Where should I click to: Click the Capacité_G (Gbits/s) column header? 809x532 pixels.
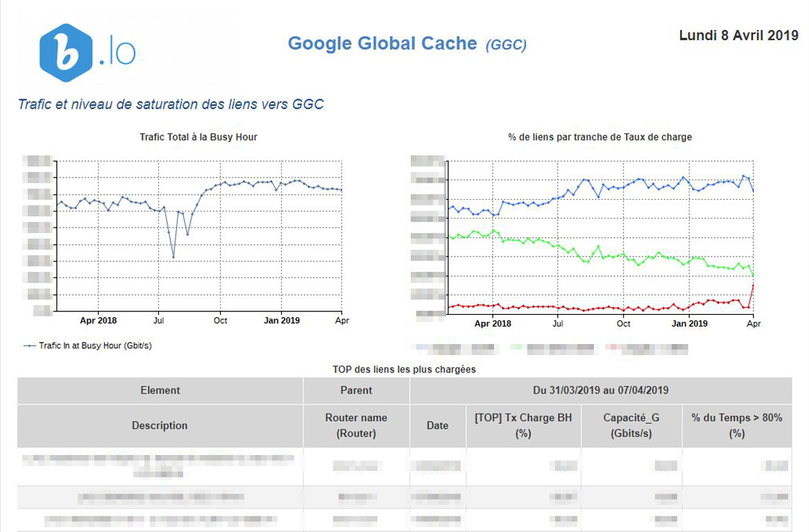tap(631, 426)
